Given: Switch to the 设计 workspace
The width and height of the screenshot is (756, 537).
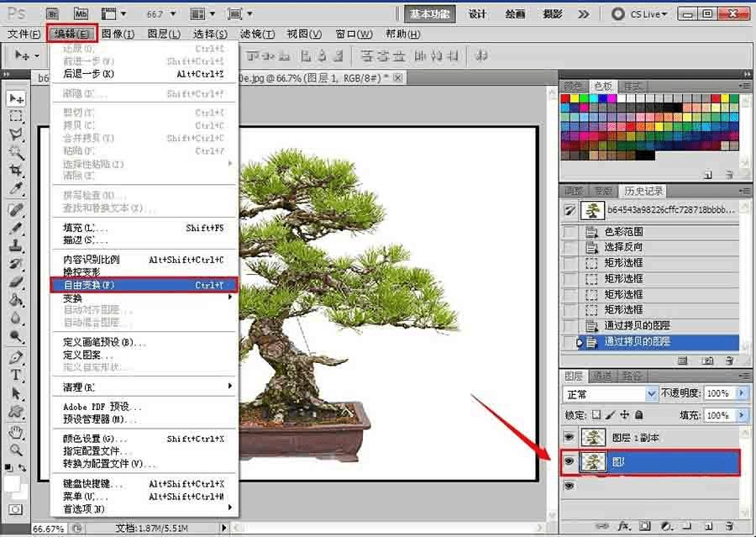Looking at the screenshot, I should [477, 14].
